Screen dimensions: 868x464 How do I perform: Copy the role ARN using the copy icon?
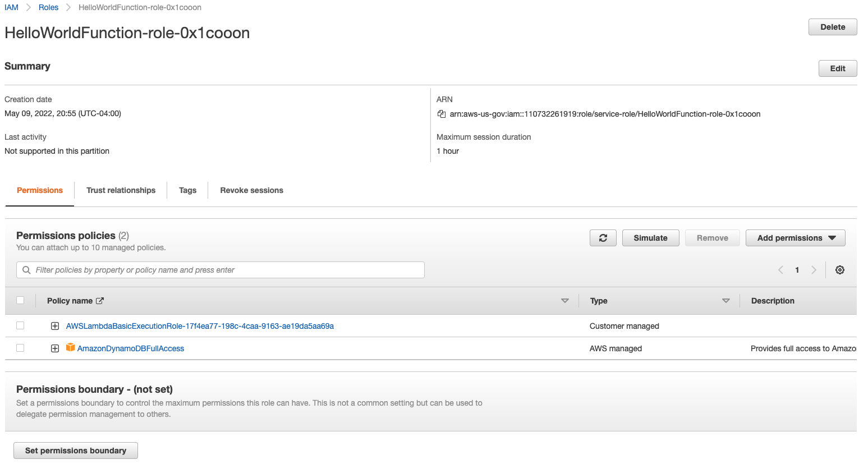[x=441, y=113]
